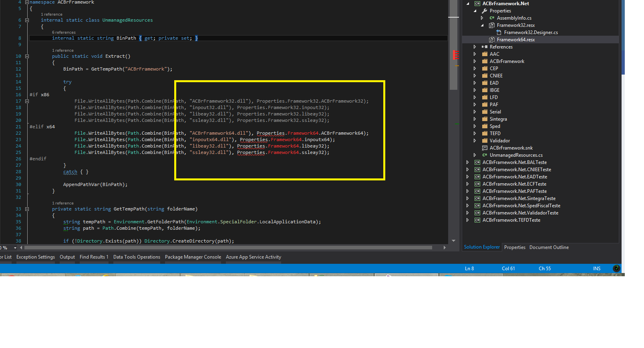Collapse the Framework32.resx node
644x348 pixels.
482,25
